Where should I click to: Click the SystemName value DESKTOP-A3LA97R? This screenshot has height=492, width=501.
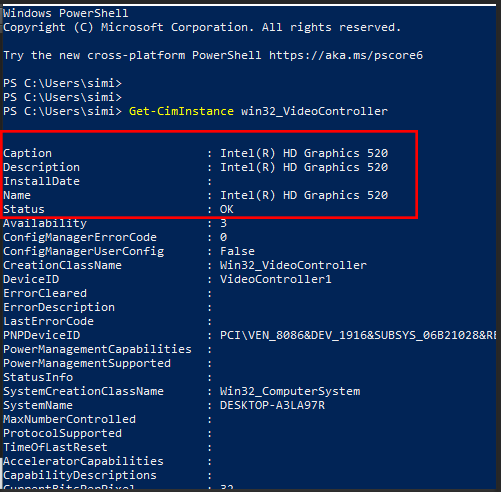pyautogui.click(x=272, y=405)
